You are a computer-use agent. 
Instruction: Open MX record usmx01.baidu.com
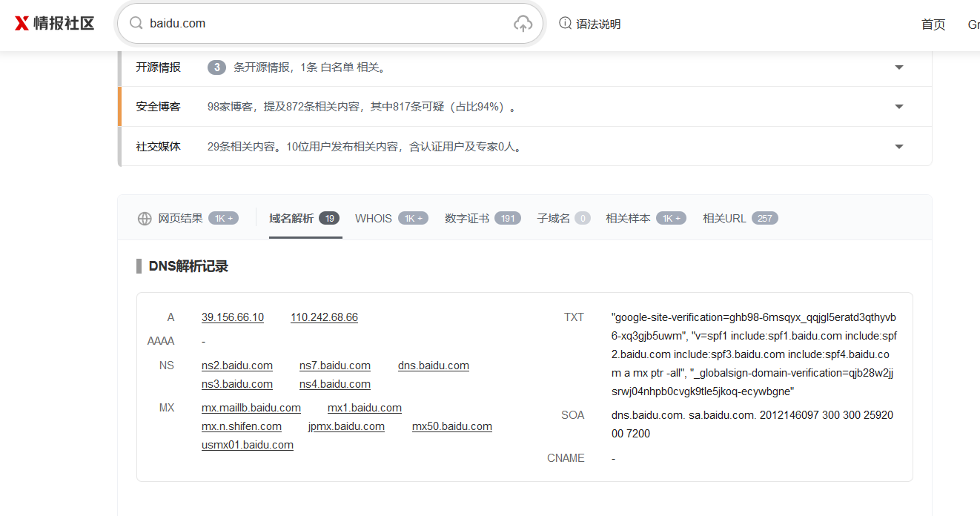[x=248, y=445]
